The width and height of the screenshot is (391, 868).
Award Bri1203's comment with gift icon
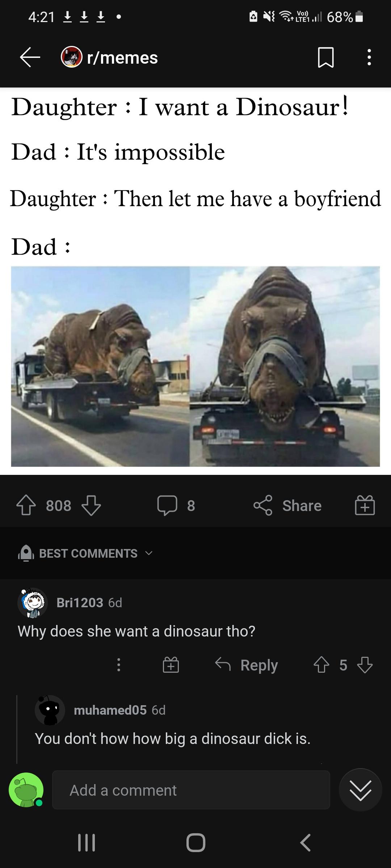click(171, 665)
